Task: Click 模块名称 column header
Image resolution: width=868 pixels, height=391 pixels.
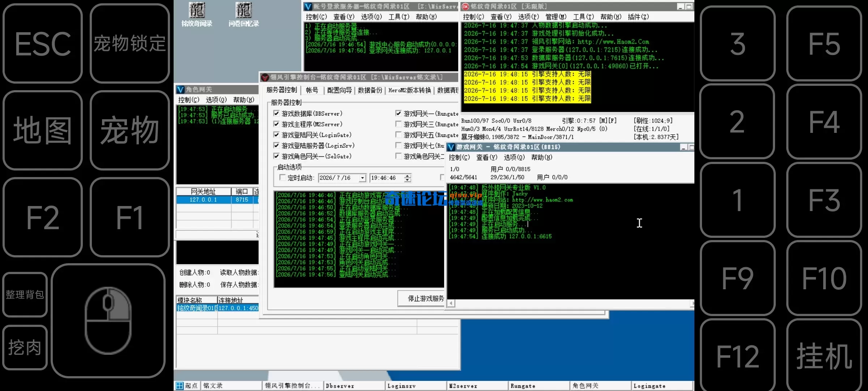Action: coord(196,300)
